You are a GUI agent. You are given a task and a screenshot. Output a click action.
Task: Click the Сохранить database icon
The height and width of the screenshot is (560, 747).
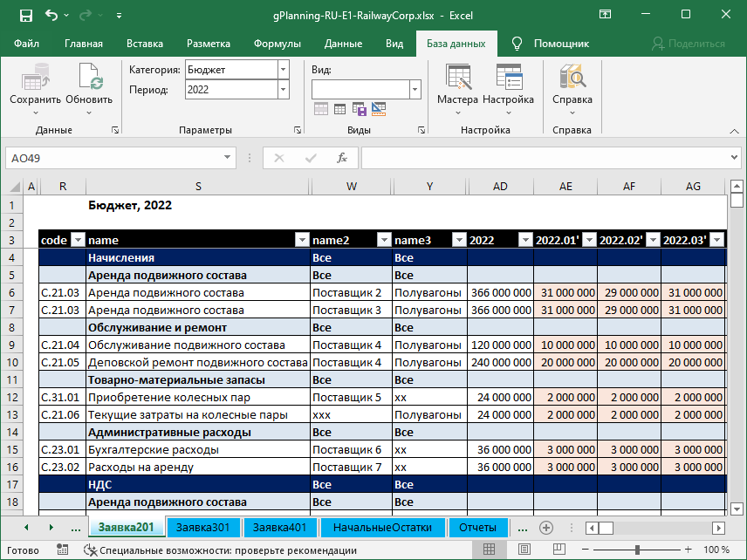[36, 77]
